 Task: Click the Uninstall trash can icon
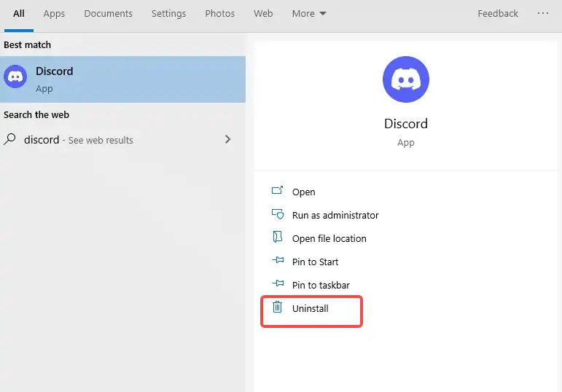tap(278, 307)
